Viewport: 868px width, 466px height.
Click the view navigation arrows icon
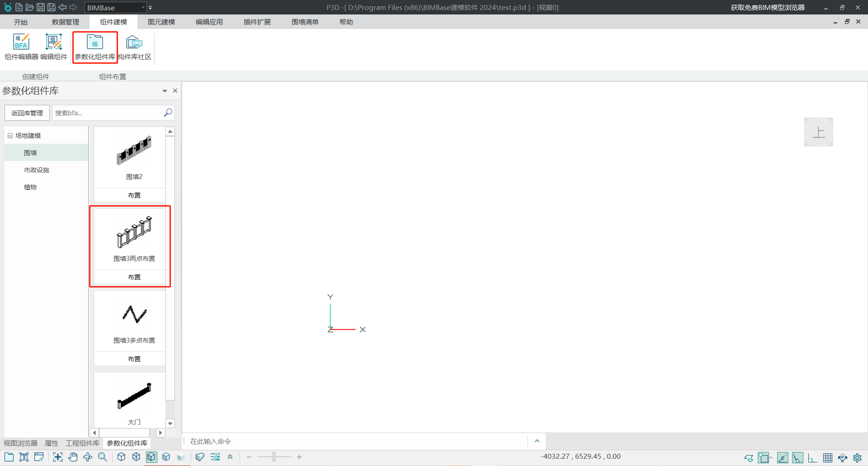843,458
